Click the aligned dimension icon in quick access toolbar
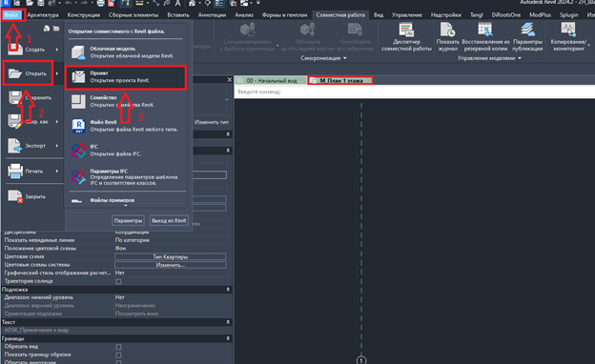 point(156,3)
